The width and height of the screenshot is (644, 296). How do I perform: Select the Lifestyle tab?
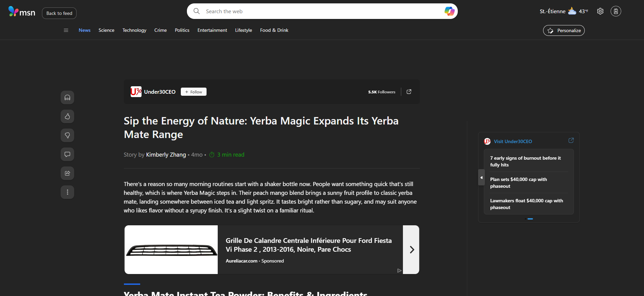click(x=243, y=30)
